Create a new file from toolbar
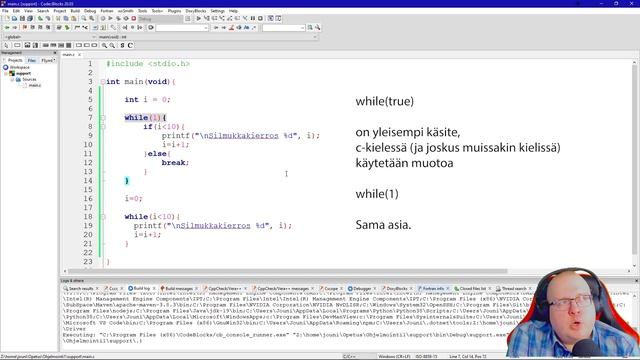 click(x=7, y=18)
